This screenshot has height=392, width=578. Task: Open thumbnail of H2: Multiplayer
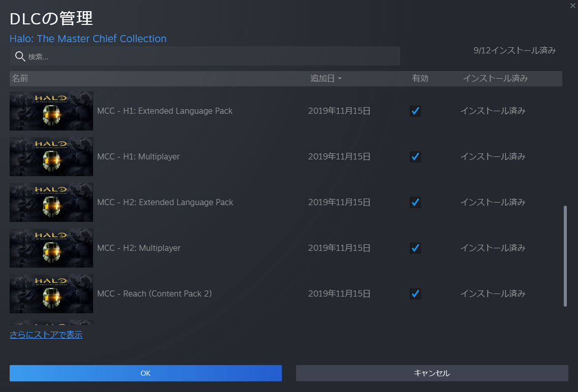51,248
